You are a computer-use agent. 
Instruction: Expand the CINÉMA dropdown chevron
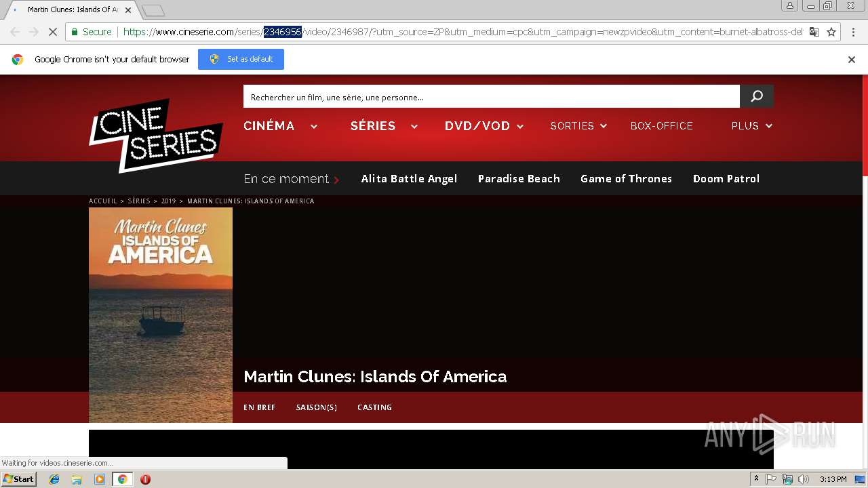(x=314, y=126)
